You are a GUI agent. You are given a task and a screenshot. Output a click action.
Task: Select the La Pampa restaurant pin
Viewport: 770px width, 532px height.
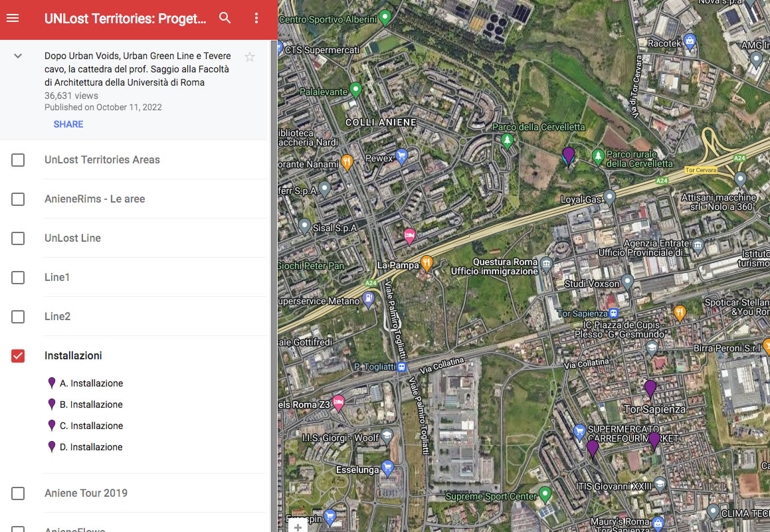tap(427, 263)
